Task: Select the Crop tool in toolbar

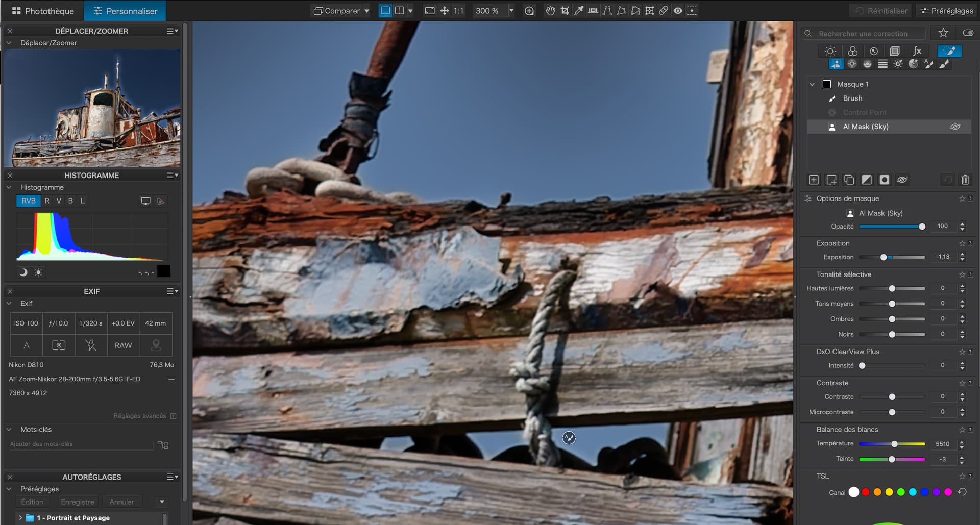Action: click(x=565, y=11)
